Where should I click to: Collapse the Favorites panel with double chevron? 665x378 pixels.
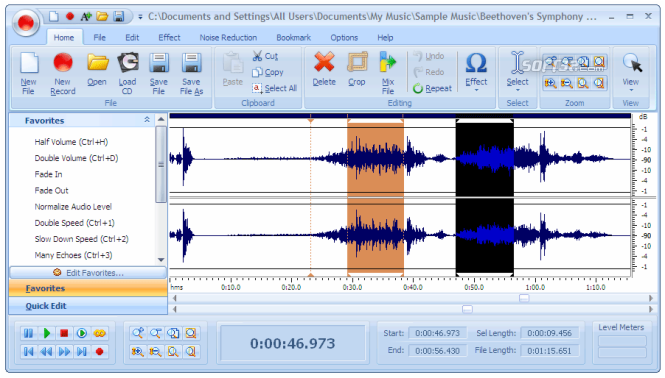[147, 120]
